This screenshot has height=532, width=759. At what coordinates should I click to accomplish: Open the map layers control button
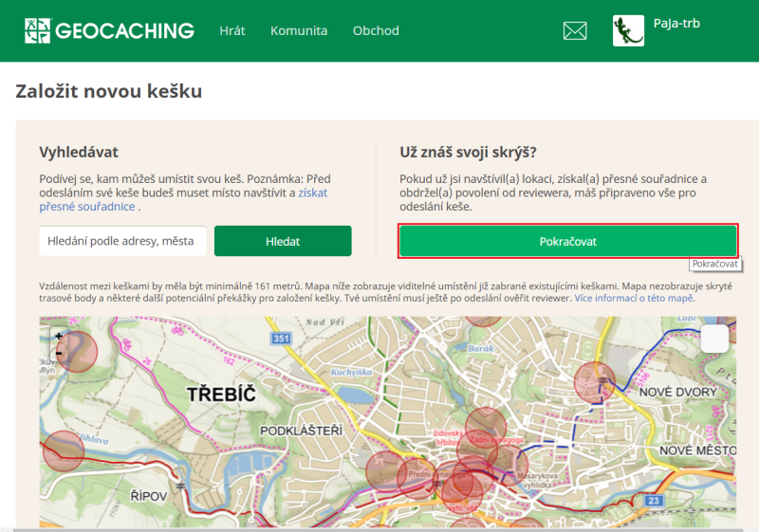(x=714, y=339)
